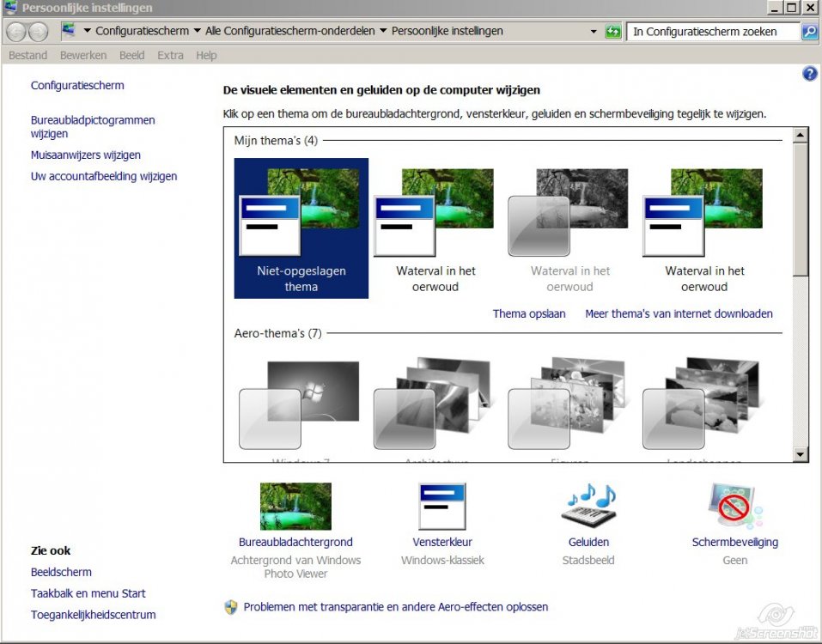Image resolution: width=822 pixels, height=644 pixels.
Task: Expand dropdown arrow before Configuratiescherm breadcrumb
Action: [87, 31]
